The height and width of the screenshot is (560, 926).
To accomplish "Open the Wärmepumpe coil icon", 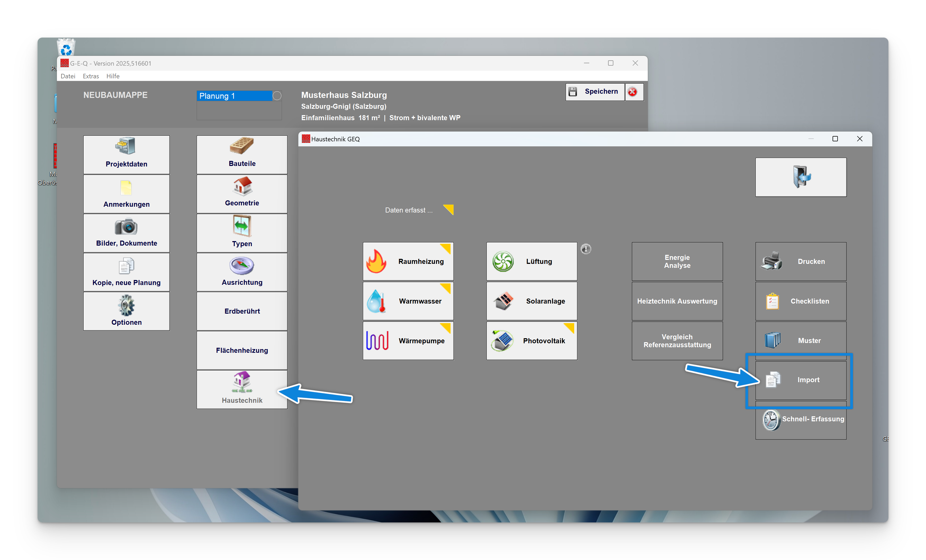I will [x=377, y=341].
